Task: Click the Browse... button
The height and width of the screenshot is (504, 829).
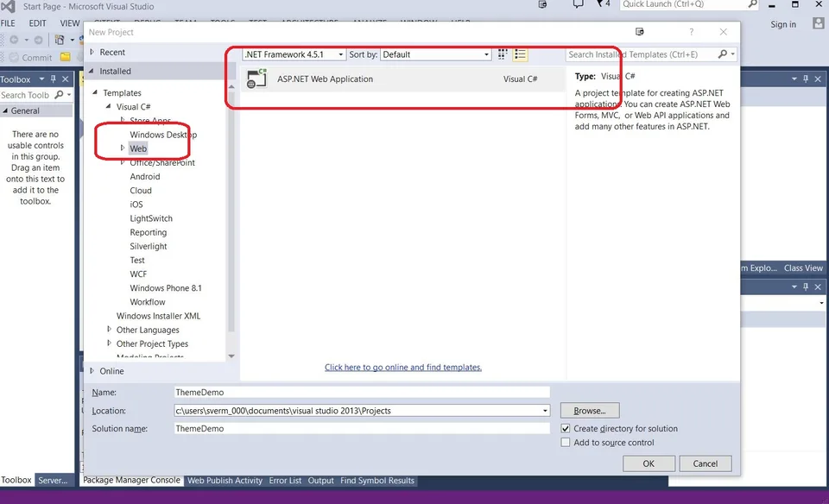Action: coord(590,411)
